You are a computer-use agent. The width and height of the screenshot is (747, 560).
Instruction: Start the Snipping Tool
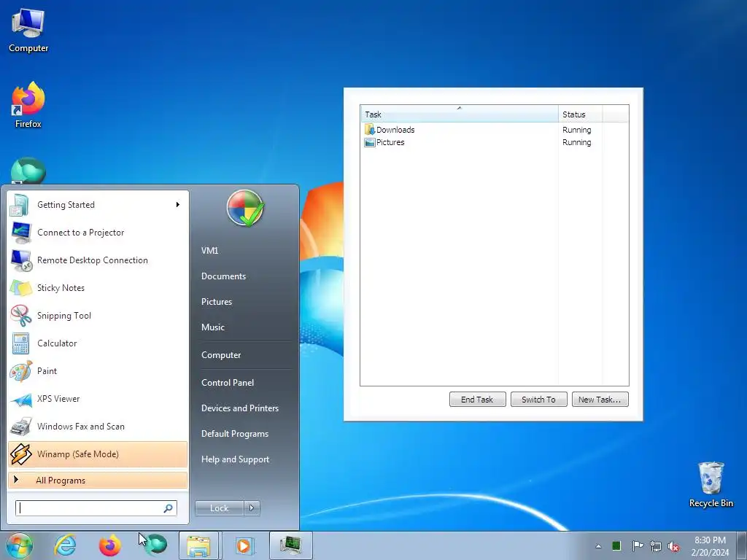coord(98,315)
